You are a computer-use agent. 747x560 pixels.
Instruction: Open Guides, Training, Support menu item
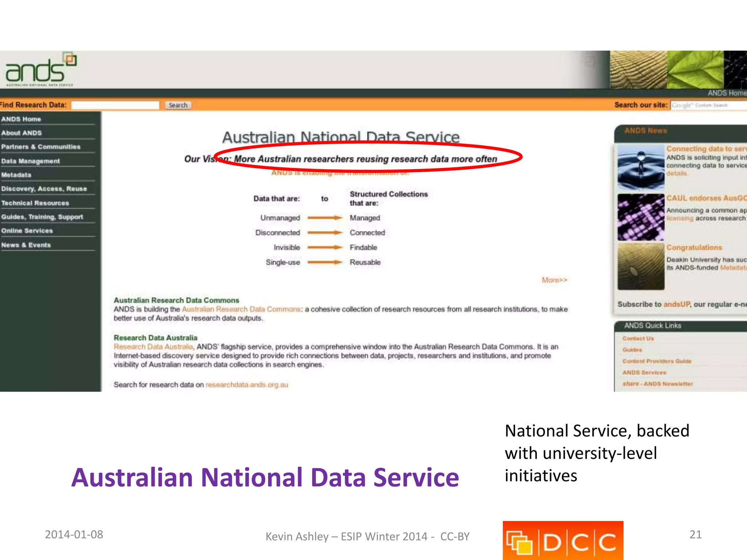[42, 217]
